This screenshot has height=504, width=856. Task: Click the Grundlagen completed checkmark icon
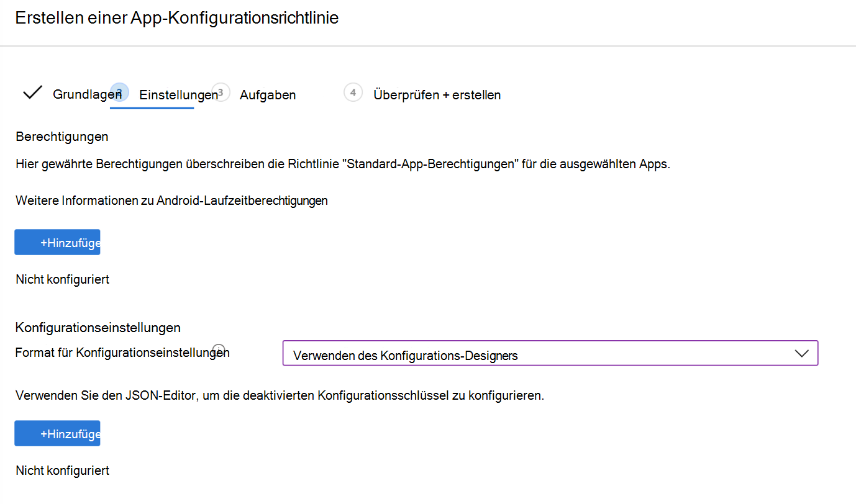[x=32, y=93]
